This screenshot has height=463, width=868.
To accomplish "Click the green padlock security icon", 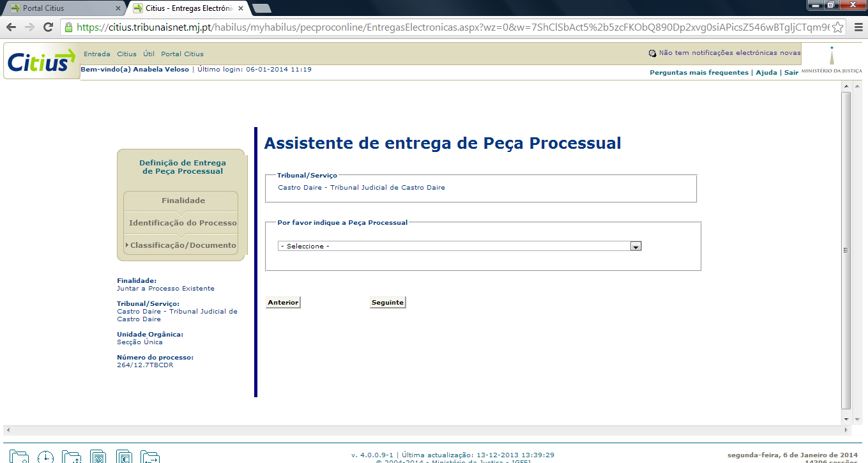I will point(68,27).
